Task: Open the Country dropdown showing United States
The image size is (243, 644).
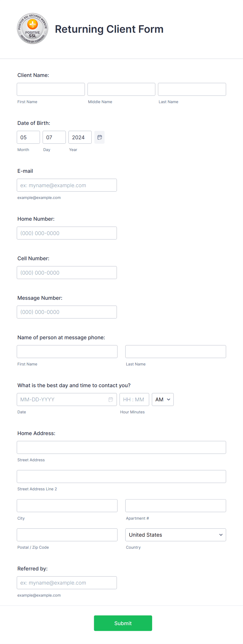Action: point(175,535)
